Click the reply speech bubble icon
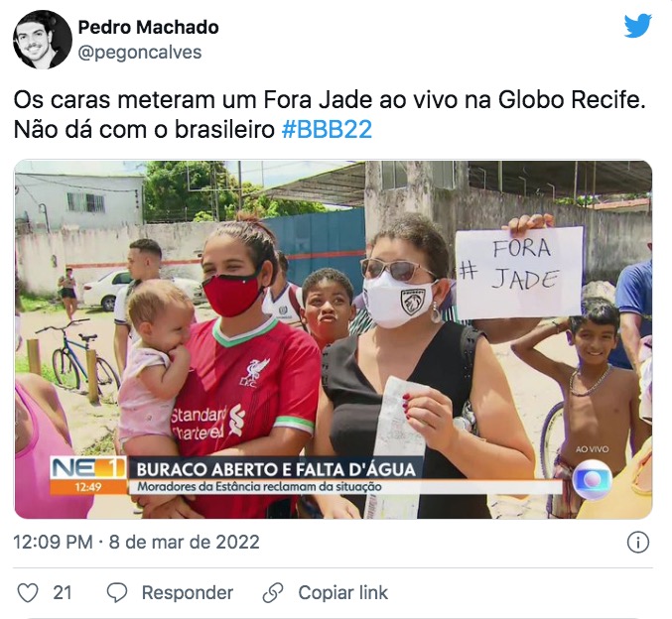Screen dimensions: 672x619 tap(116, 593)
